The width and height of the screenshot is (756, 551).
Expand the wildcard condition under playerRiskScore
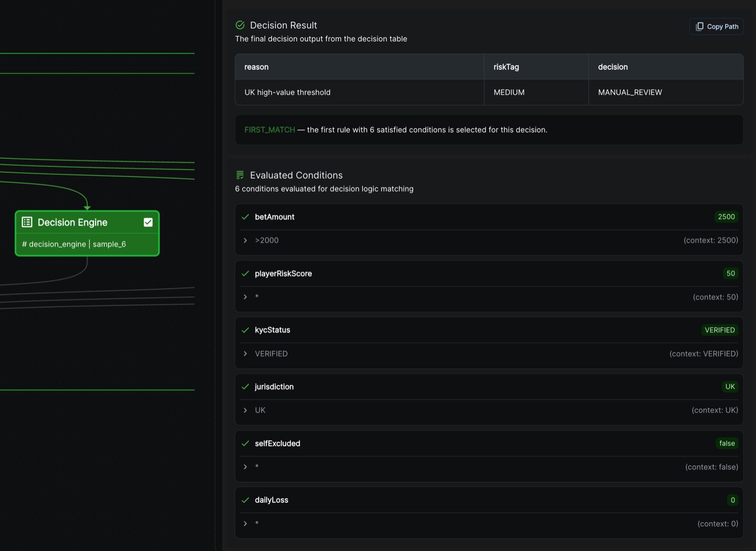245,297
